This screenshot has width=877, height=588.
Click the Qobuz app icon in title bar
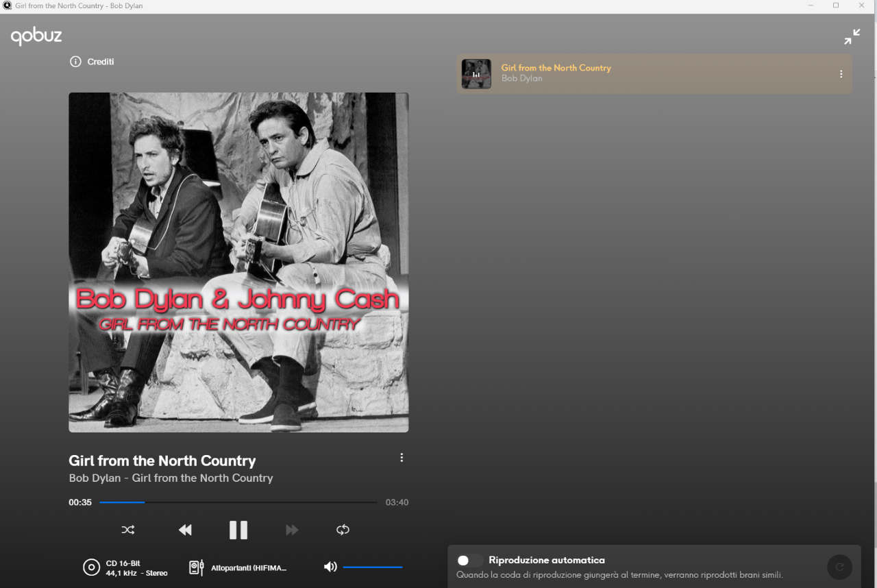point(8,5)
